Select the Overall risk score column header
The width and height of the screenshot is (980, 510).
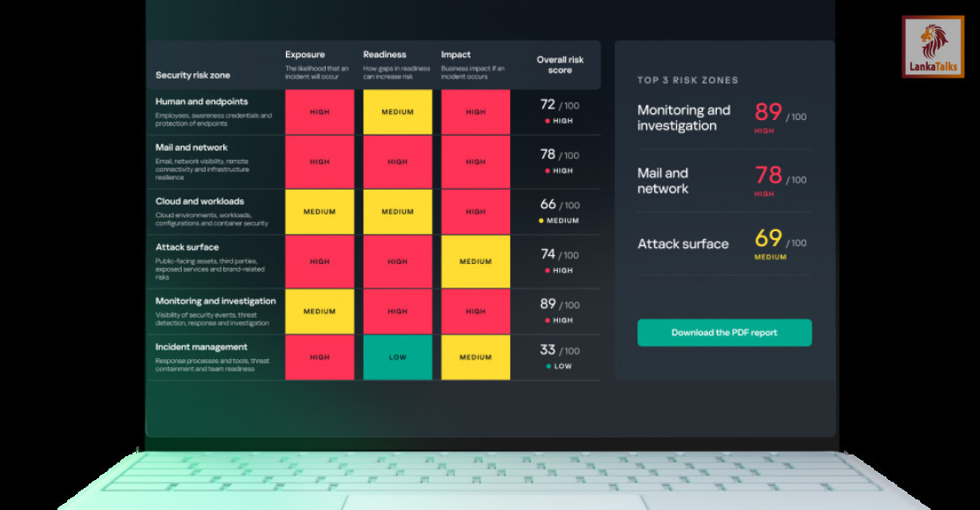point(560,65)
